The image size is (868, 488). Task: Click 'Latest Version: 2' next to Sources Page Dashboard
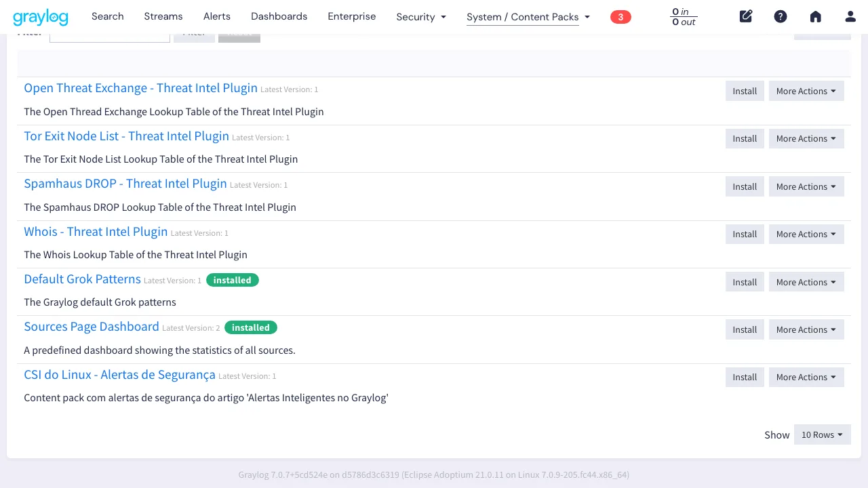[x=191, y=328]
